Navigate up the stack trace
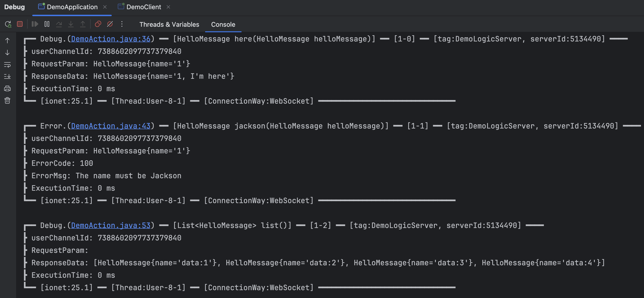644x298 pixels. click(8, 40)
